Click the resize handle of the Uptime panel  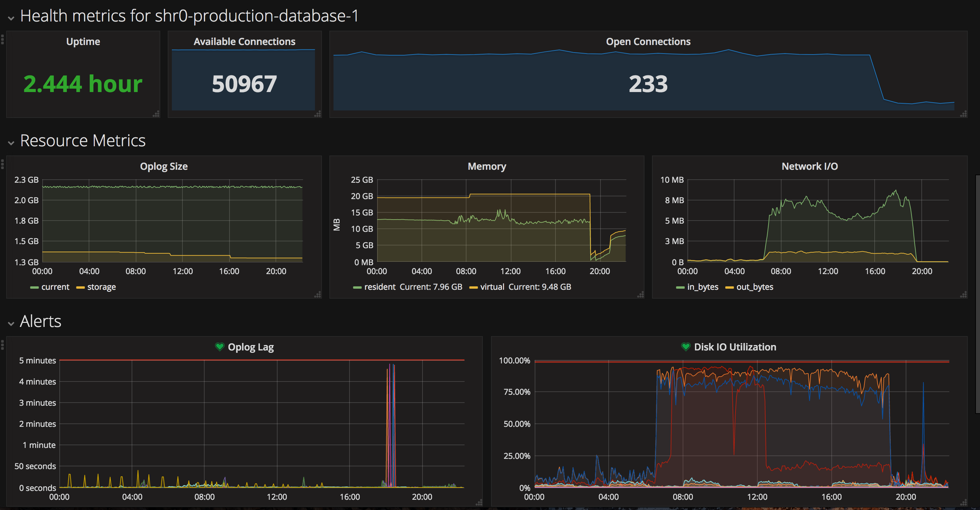click(156, 114)
